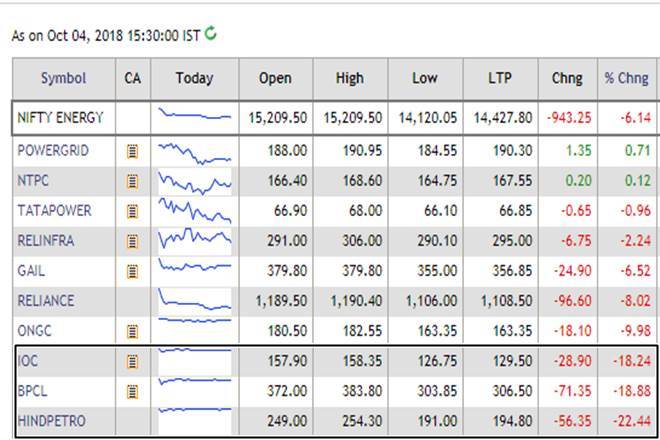Viewport: 660px width, 440px height.
Task: Open the IOC symbol link
Action: pos(28,361)
